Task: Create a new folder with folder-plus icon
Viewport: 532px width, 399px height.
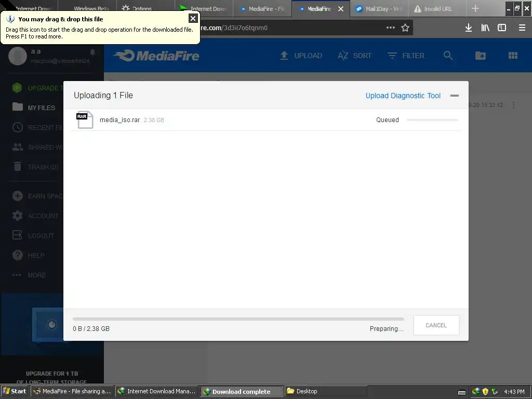Action: [x=480, y=55]
